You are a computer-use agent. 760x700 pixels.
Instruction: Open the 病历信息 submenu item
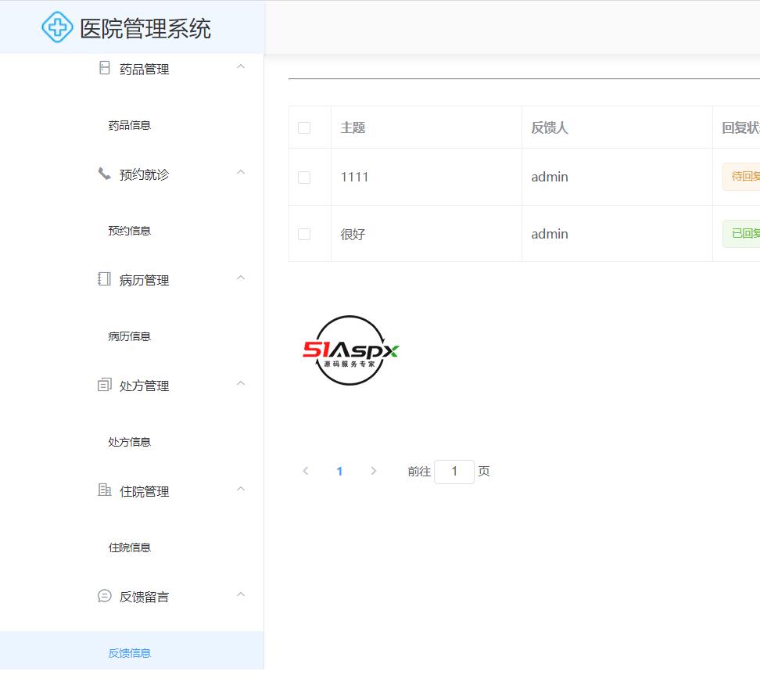coord(130,336)
